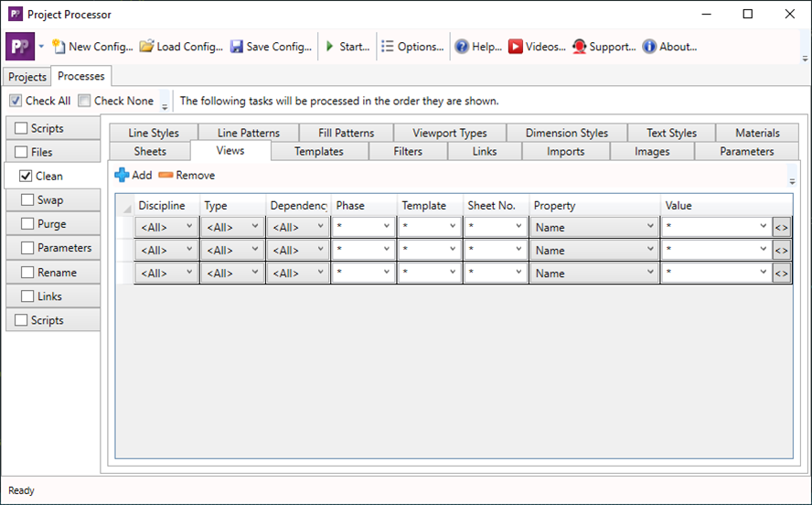This screenshot has width=812, height=505.
Task: Switch to the Links tab
Action: click(485, 151)
